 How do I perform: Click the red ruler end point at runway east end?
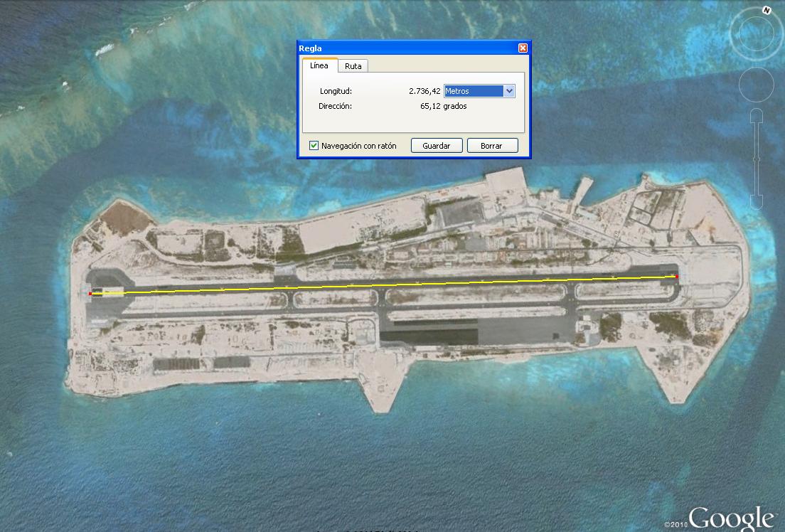tap(677, 276)
